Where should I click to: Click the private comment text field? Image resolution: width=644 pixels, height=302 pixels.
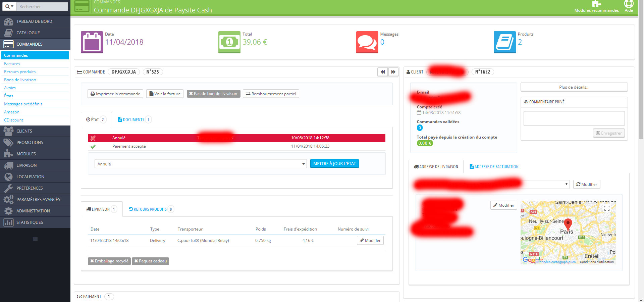click(x=574, y=118)
